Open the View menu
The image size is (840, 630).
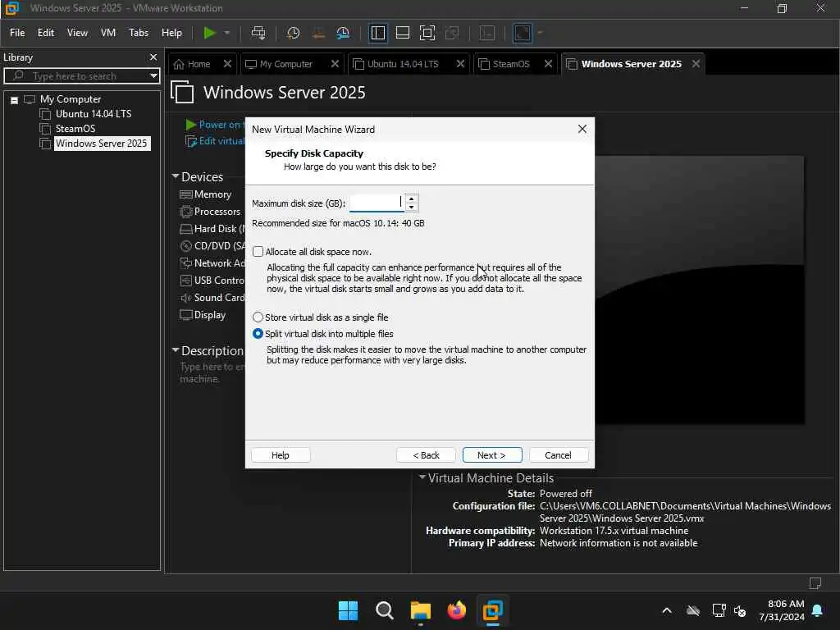[x=77, y=33]
